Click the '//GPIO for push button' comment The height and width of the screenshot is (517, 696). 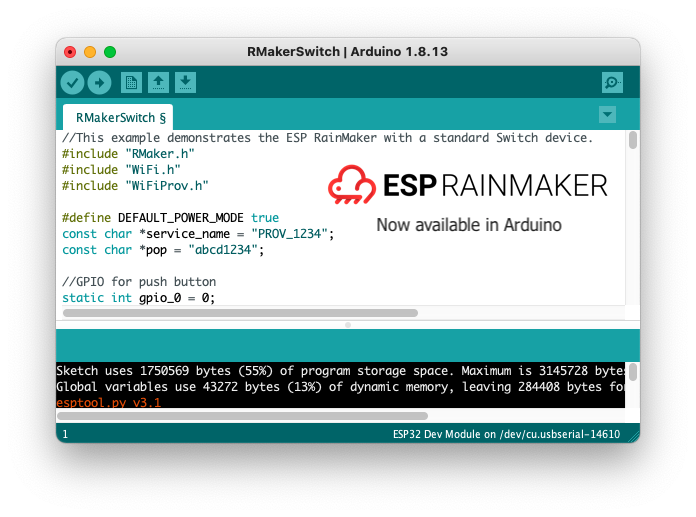(139, 282)
